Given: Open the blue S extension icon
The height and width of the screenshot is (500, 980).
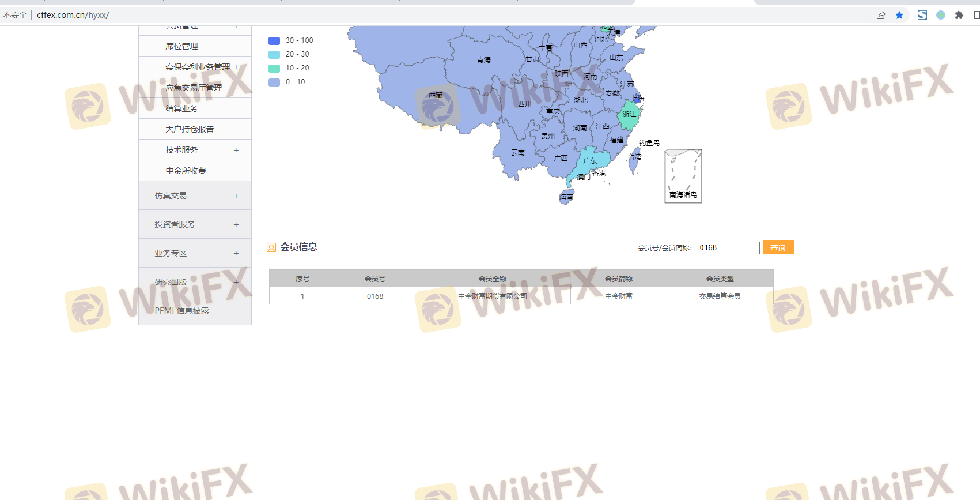Looking at the screenshot, I should pyautogui.click(x=922, y=15).
